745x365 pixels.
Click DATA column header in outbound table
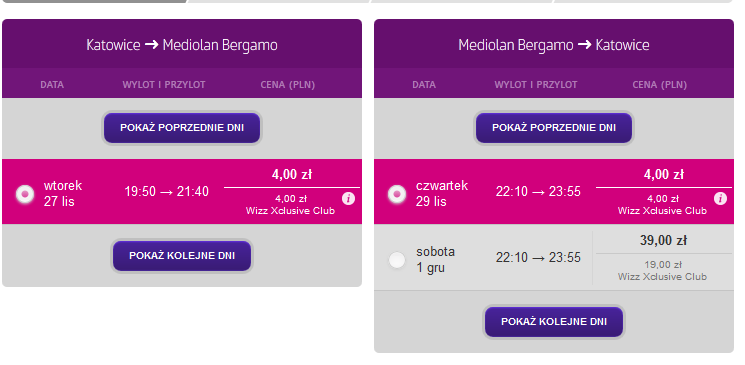point(52,85)
